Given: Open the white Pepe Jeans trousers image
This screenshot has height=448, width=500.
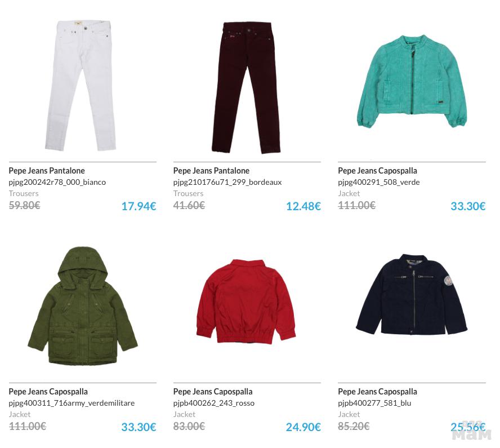Looking at the screenshot, I should [x=81, y=86].
